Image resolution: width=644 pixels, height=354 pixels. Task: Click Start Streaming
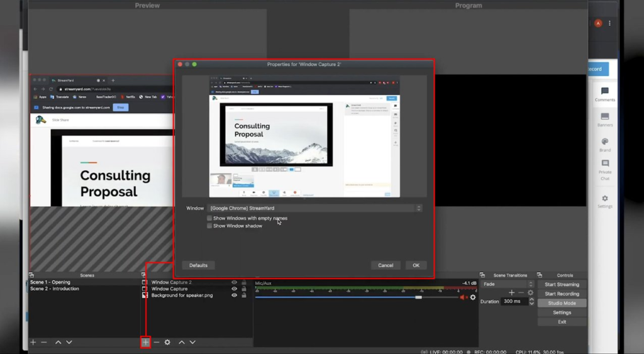(x=562, y=284)
